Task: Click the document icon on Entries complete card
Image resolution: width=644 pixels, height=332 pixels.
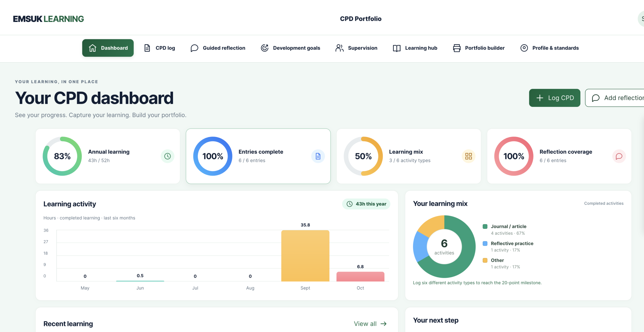Action: (x=318, y=156)
